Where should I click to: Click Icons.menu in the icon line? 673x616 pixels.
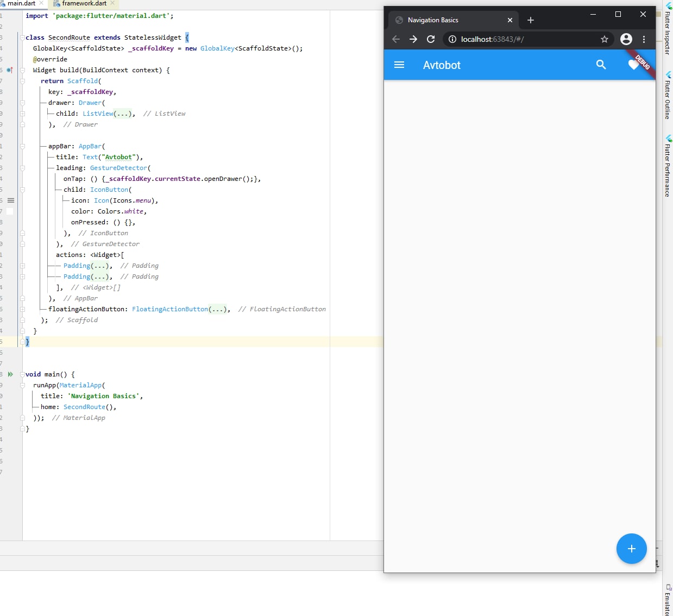132,200
